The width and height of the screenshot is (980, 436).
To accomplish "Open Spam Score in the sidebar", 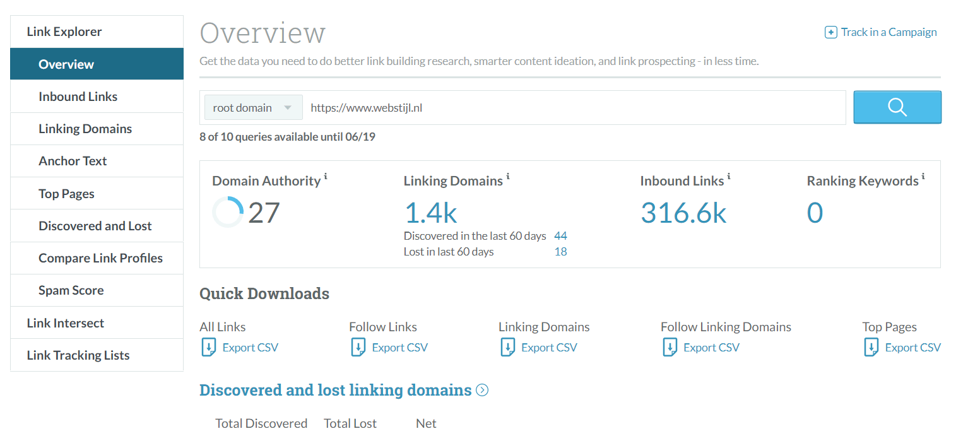I will tap(97, 290).
